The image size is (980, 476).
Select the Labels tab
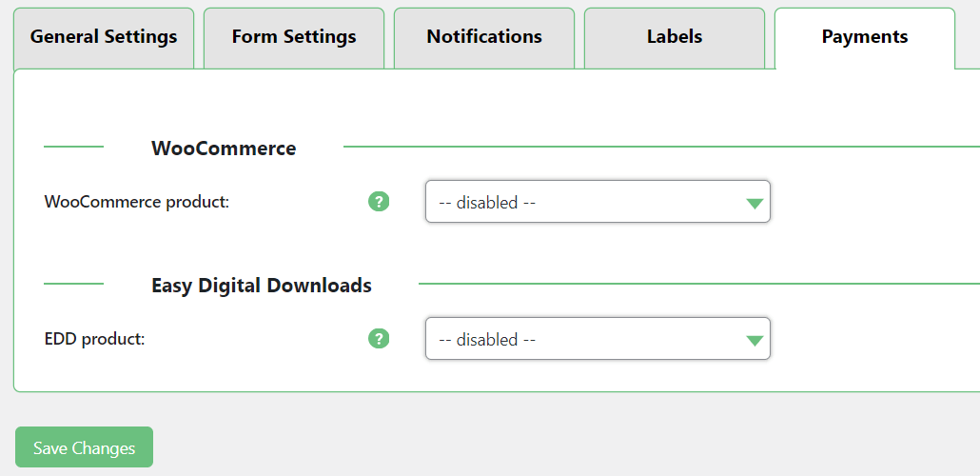click(x=675, y=37)
